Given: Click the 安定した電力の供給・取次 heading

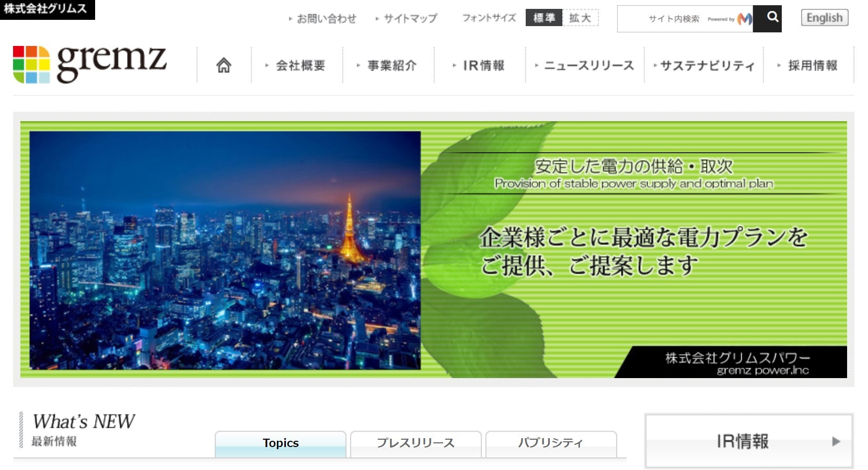Looking at the screenshot, I should point(633,167).
